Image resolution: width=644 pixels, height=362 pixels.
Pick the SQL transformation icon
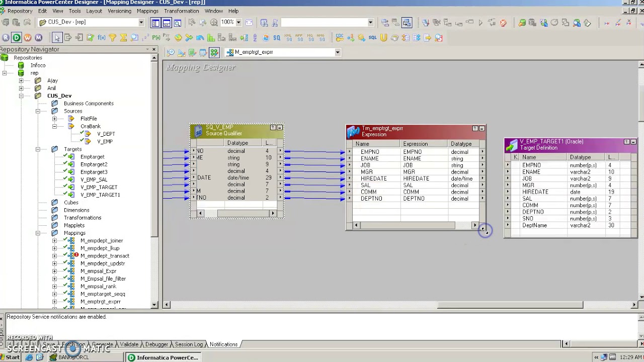point(372,38)
